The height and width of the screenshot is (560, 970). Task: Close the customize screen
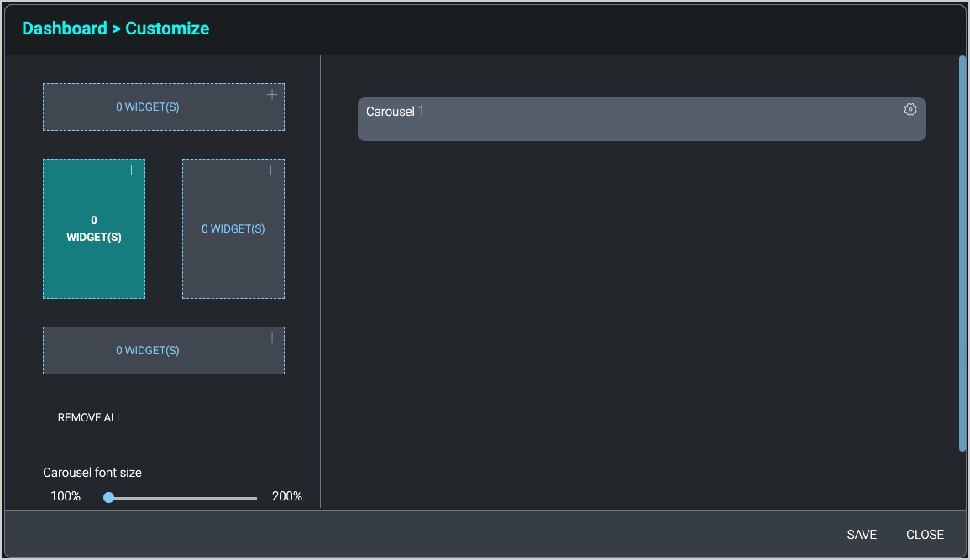925,534
